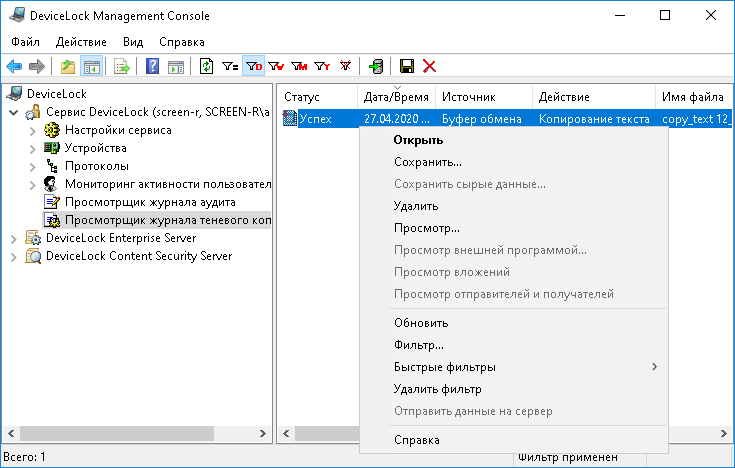735x468 pixels.
Task: Expand the Настройки сервиса tree node
Action: (x=32, y=130)
